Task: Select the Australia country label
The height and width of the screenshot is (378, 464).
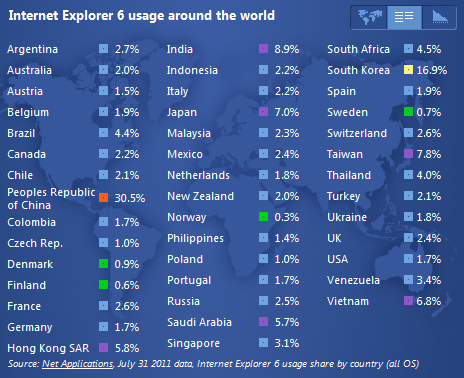Action: [29, 70]
